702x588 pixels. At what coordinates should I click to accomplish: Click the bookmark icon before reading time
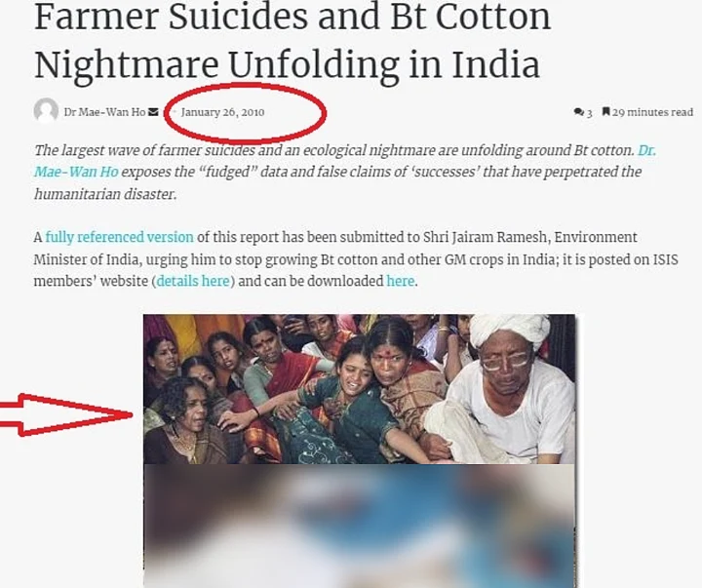coord(605,111)
